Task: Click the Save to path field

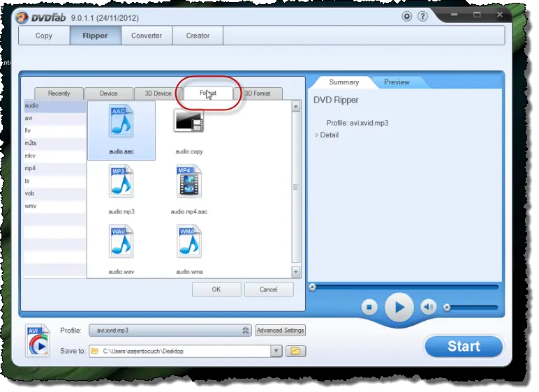Action: [x=179, y=351]
